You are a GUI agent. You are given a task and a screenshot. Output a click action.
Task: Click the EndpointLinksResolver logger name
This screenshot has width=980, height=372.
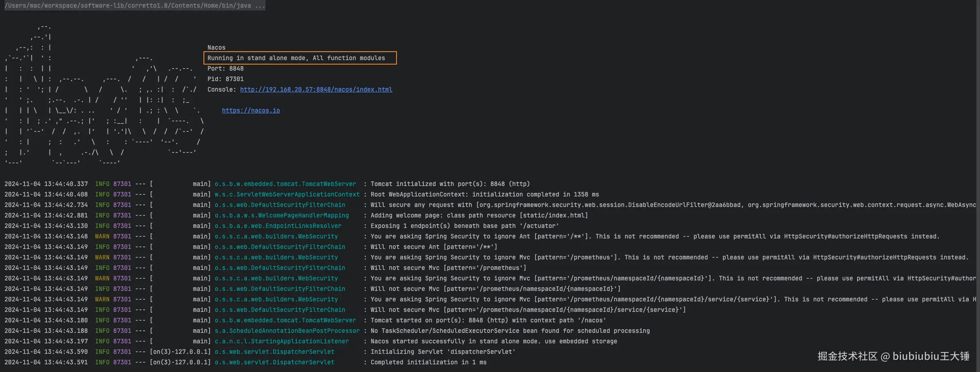click(278, 226)
